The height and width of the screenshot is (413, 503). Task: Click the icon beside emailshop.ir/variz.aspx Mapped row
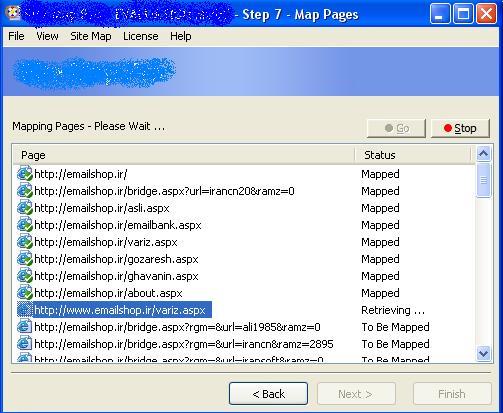pyautogui.click(x=25, y=242)
